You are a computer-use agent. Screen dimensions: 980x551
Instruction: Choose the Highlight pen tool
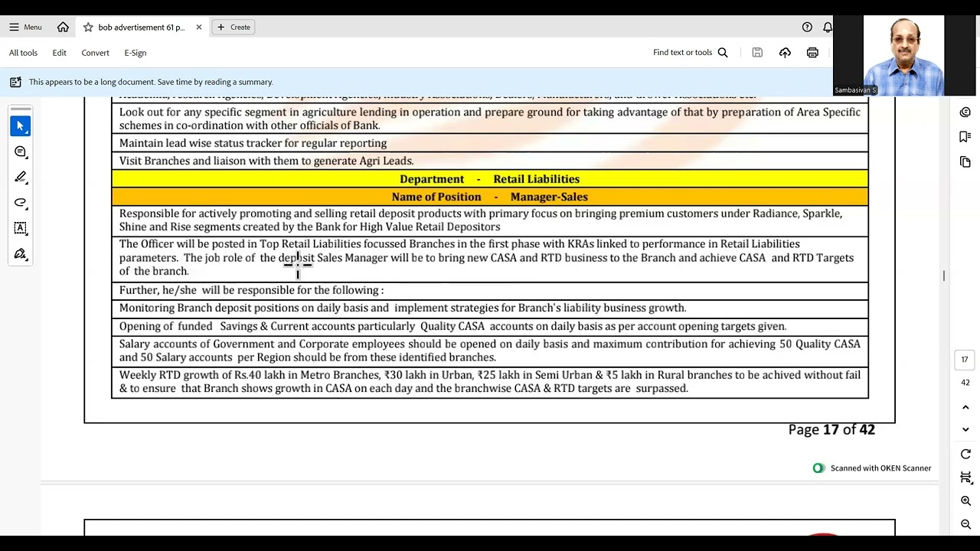click(x=21, y=177)
